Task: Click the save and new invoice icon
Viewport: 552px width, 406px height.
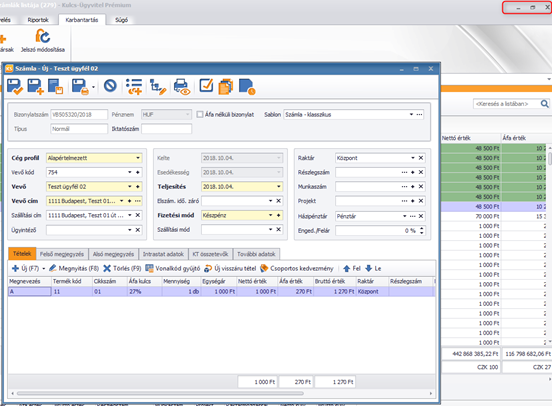Action: [35, 87]
